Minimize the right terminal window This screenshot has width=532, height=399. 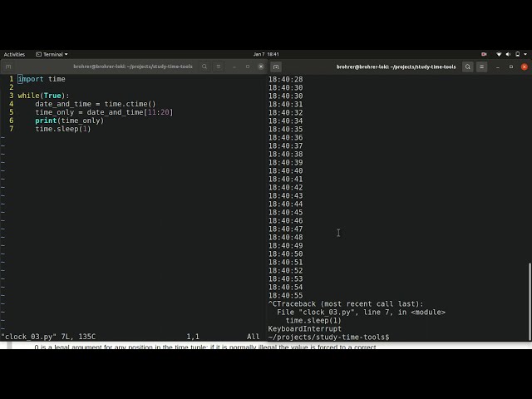coord(497,67)
